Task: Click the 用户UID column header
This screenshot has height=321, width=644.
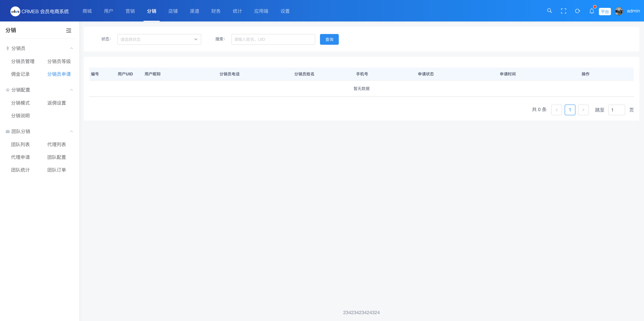Action: 125,74
